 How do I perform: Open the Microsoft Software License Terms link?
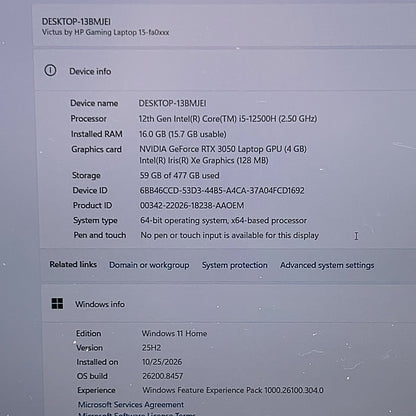point(137,414)
